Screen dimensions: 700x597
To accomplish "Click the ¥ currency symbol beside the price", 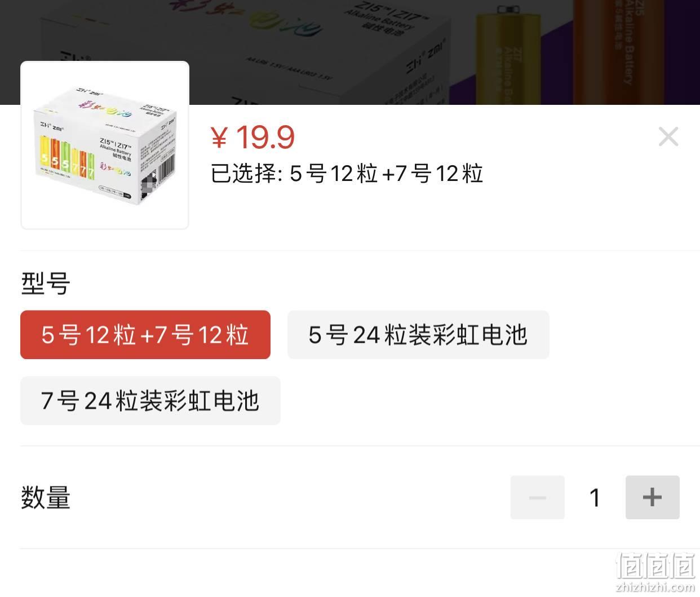I will 219,138.
